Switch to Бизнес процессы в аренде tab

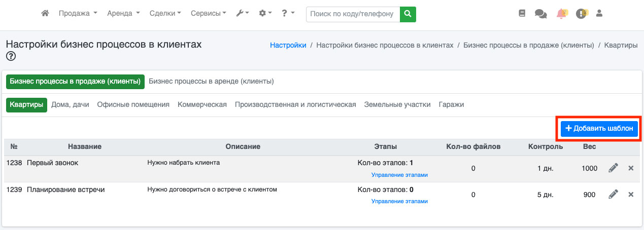point(211,82)
